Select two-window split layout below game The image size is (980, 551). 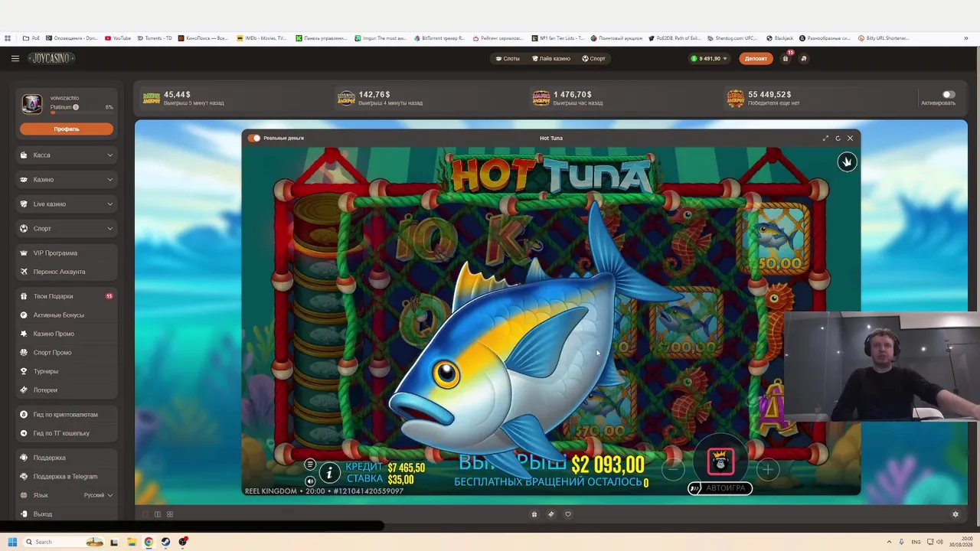(x=158, y=514)
